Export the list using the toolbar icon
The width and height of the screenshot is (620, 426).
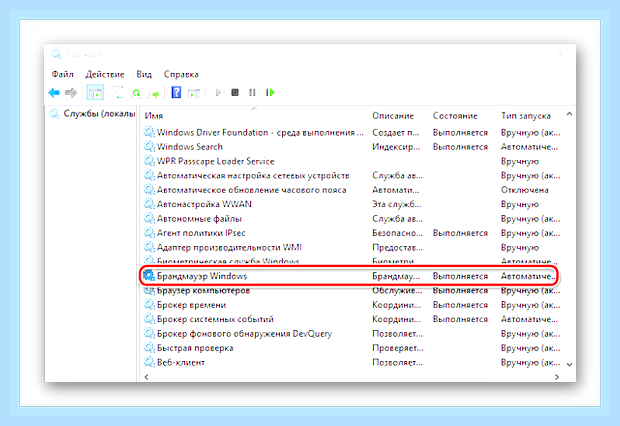point(154,94)
